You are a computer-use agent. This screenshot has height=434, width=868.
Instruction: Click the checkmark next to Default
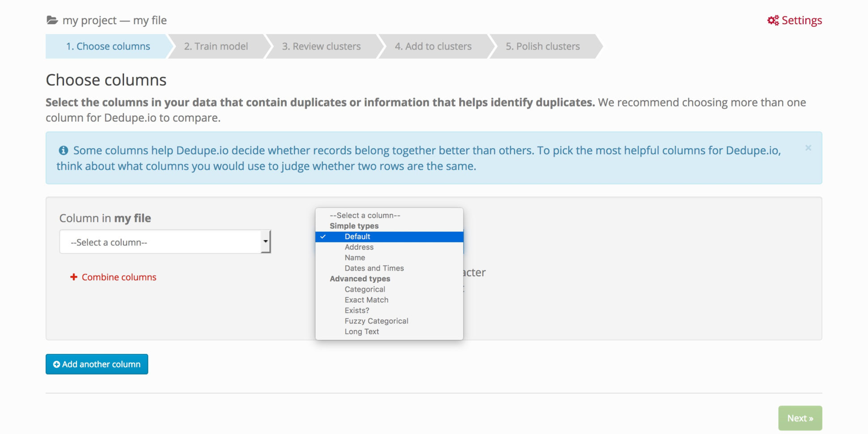pyautogui.click(x=322, y=236)
